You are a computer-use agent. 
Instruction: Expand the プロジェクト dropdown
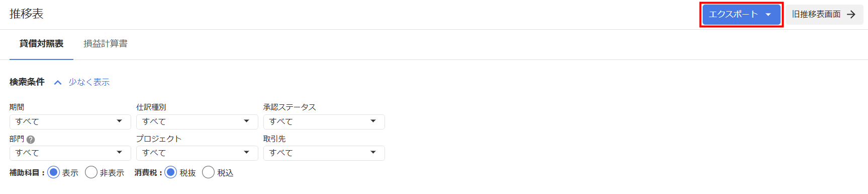click(197, 153)
